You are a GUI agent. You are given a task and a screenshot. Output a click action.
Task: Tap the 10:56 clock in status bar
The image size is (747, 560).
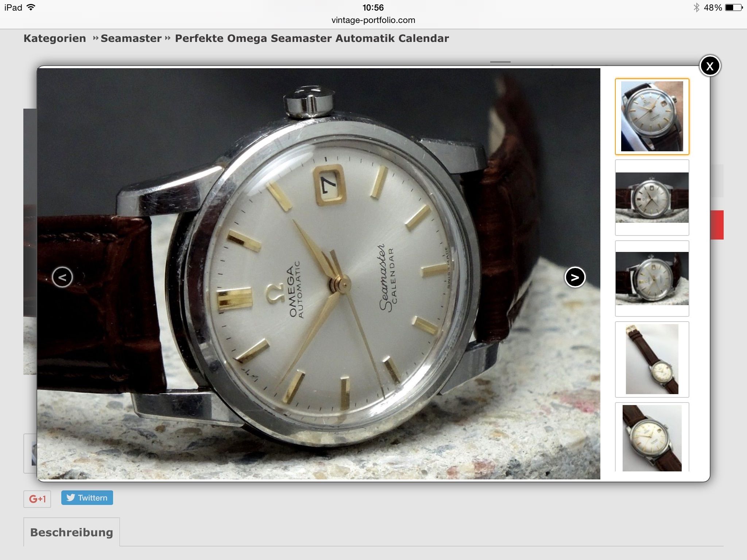coord(373,7)
